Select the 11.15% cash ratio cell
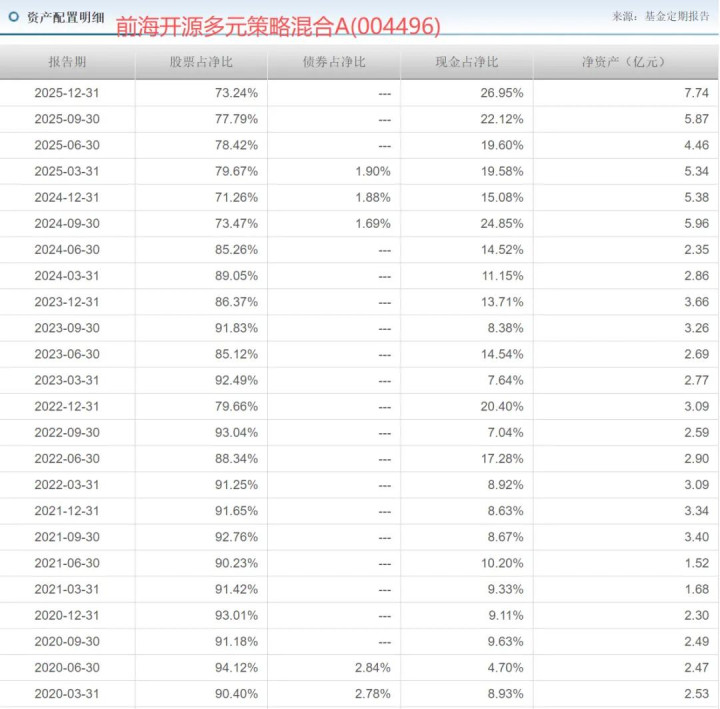Screen dimensions: 720x709 (502, 276)
